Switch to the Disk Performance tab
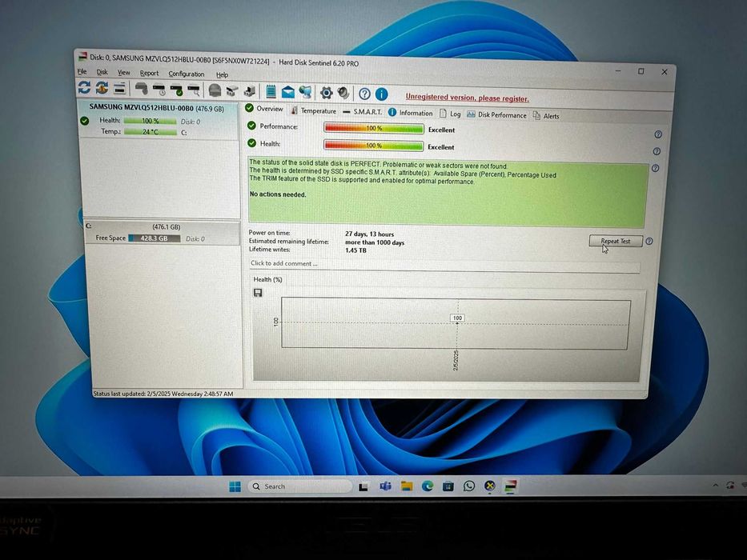The height and width of the screenshot is (560, 747). point(497,114)
